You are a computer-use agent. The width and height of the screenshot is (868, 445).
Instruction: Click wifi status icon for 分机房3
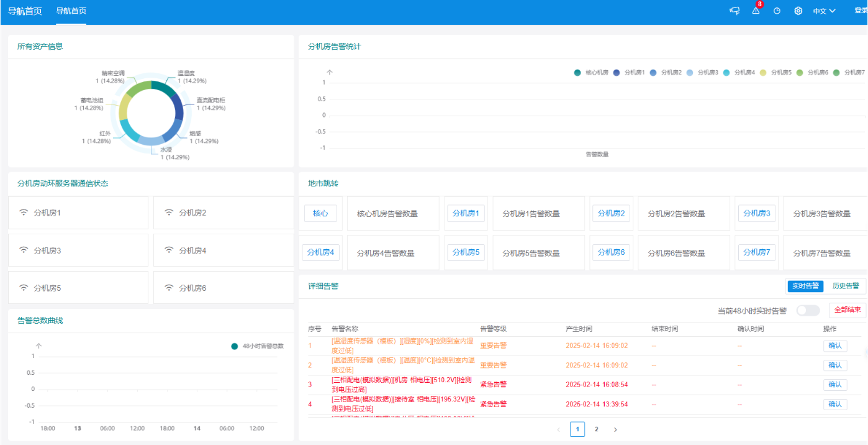(24, 250)
